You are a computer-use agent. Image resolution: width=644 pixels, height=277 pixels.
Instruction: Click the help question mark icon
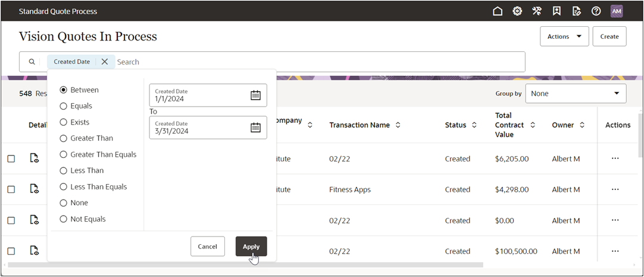(x=596, y=11)
